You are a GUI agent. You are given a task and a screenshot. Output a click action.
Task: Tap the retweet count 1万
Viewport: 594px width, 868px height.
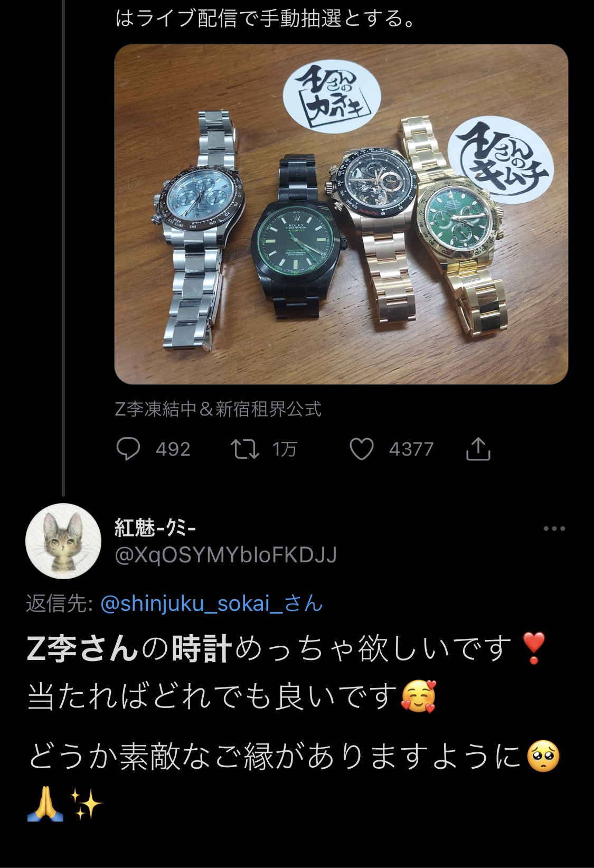(285, 449)
